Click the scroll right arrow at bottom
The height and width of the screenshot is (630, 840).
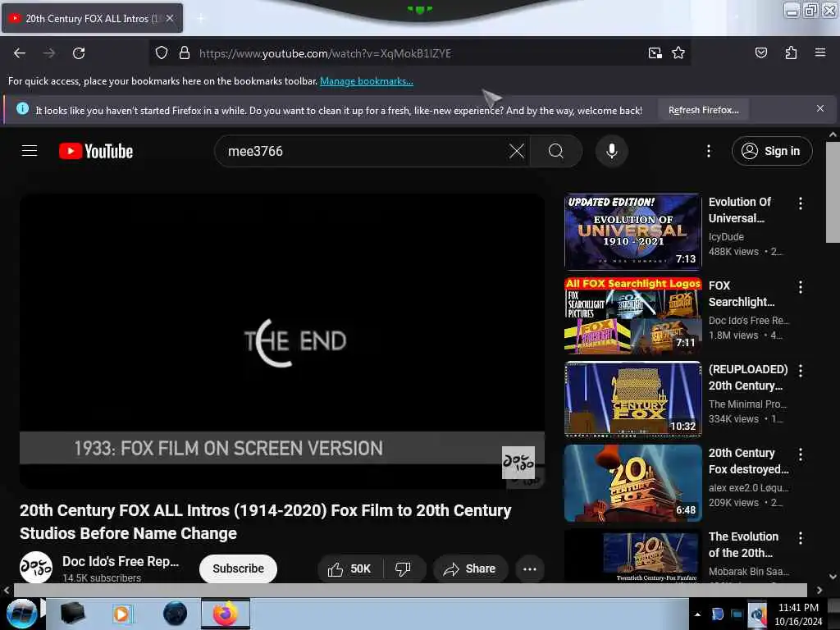pos(819,591)
